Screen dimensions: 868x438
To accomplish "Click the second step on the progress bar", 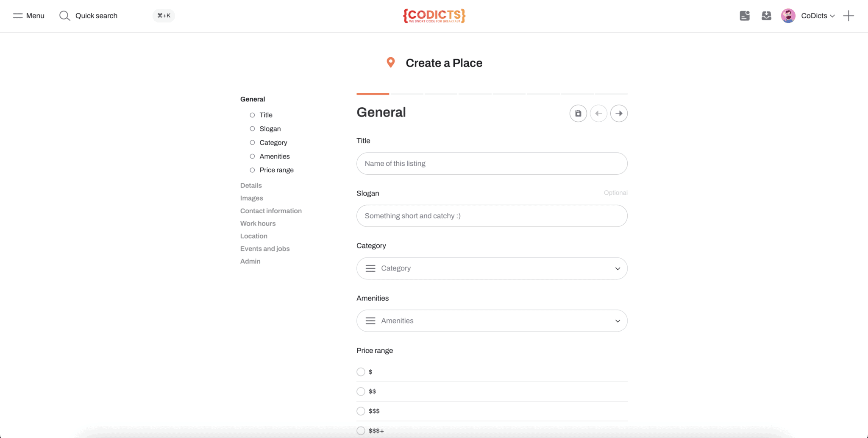I will point(406,94).
